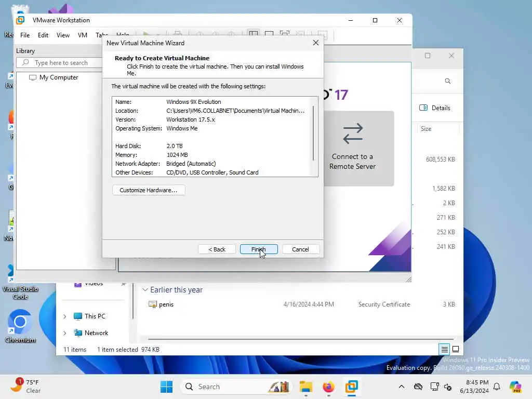532x399 pixels.
Task: Toggle the Details pane in File Explorer
Action: click(x=435, y=108)
